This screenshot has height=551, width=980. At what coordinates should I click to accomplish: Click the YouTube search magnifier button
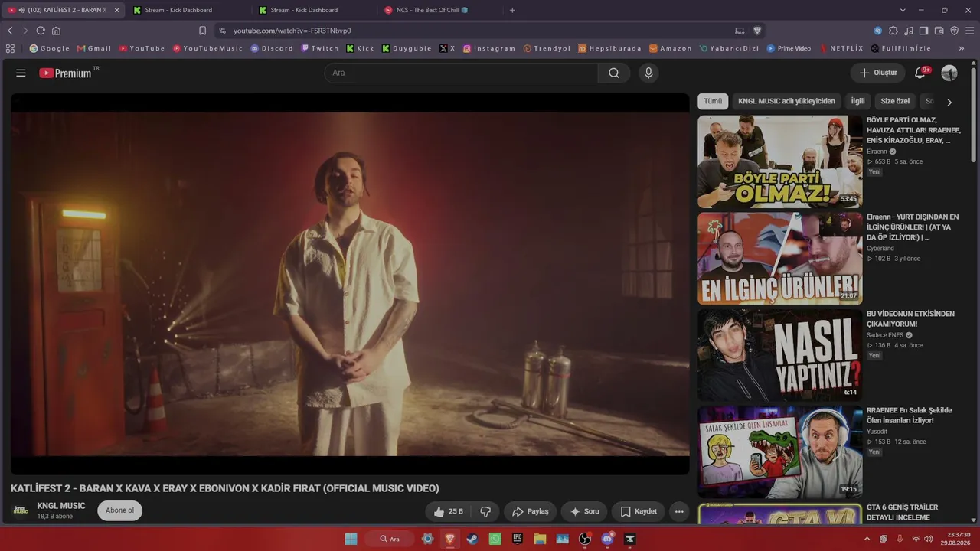coord(614,73)
